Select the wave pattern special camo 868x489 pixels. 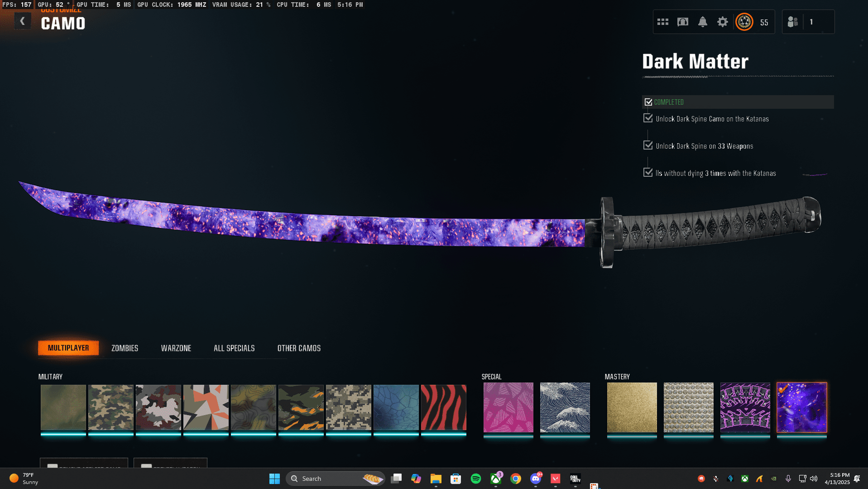(565, 407)
